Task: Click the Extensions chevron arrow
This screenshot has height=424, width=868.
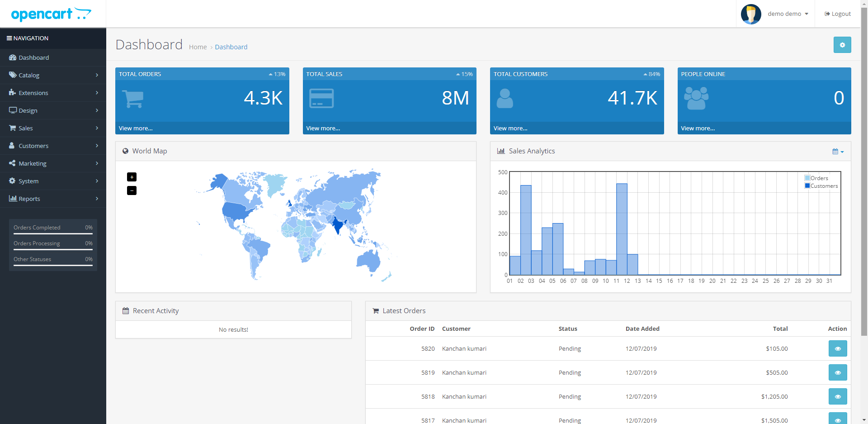Action: (97, 93)
